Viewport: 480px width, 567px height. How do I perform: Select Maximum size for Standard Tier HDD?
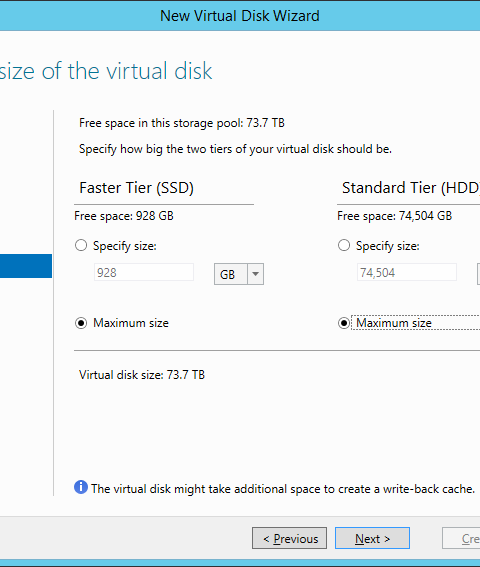tap(344, 323)
